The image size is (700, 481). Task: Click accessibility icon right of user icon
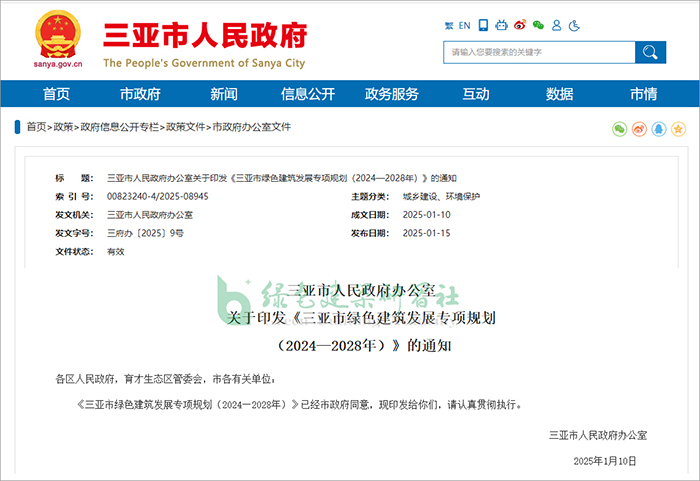574,25
